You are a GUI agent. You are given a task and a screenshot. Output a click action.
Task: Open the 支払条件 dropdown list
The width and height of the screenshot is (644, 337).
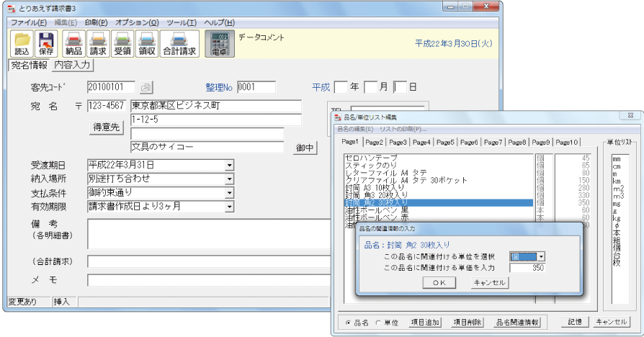click(229, 192)
